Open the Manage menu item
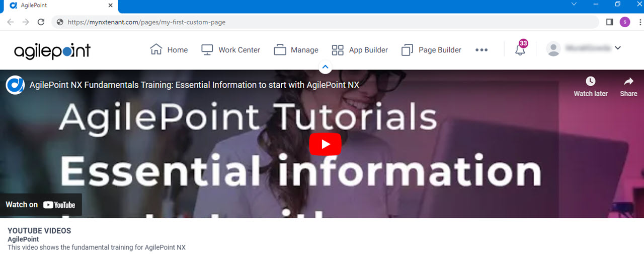This screenshot has width=644, height=254. [296, 50]
